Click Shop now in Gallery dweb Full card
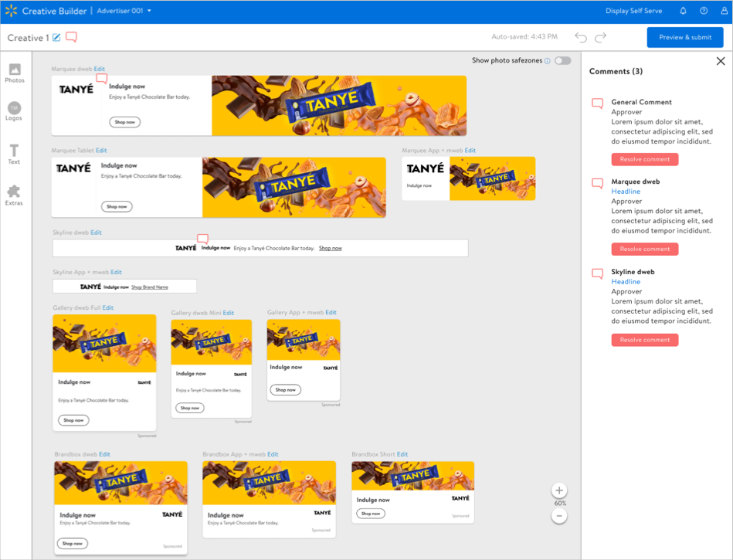The height and width of the screenshot is (560, 733). click(73, 420)
